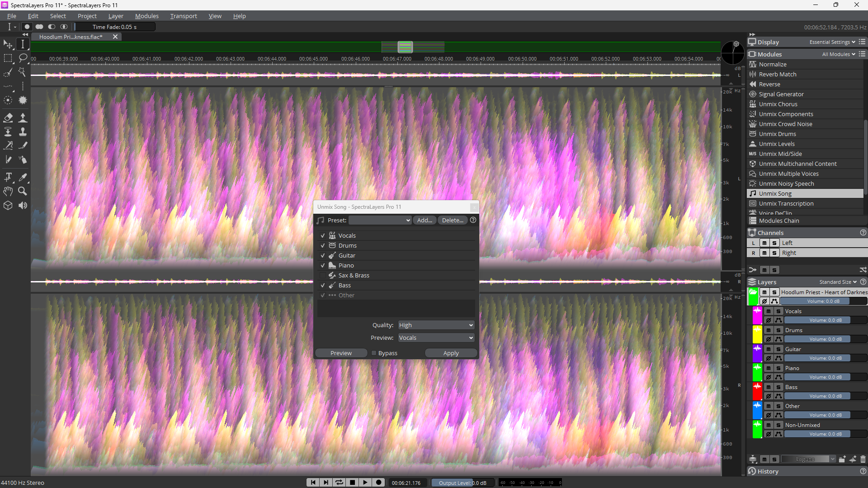Click the Preview button

(341, 353)
